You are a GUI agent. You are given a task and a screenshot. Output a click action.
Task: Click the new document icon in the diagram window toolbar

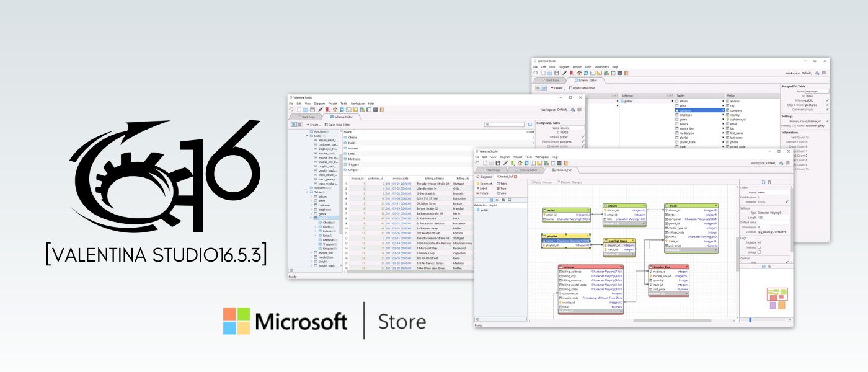pos(485,163)
